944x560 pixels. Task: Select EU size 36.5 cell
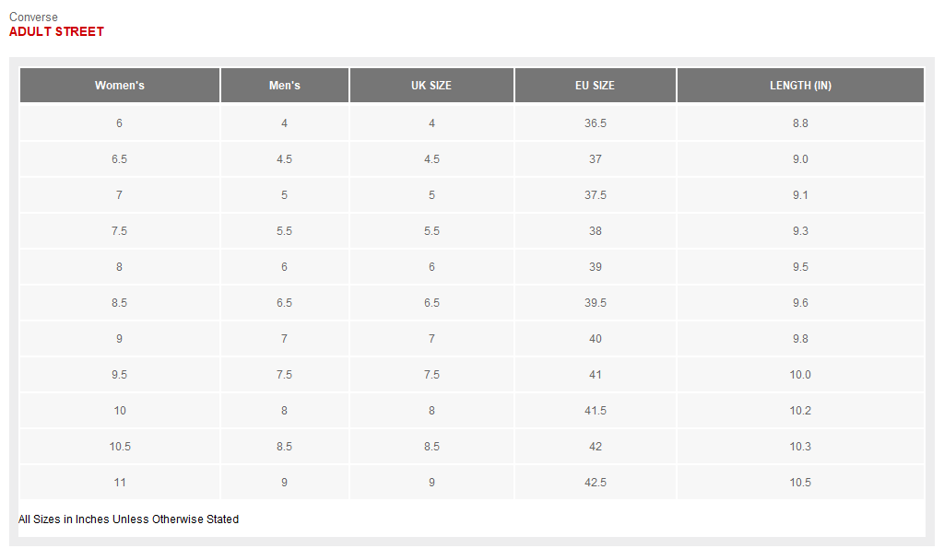pyautogui.click(x=596, y=123)
